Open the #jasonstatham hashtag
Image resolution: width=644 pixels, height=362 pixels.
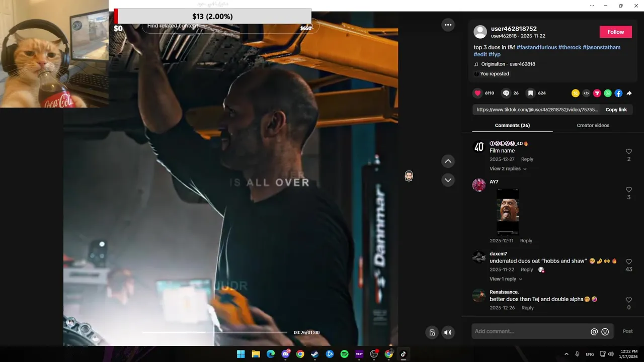601,47
